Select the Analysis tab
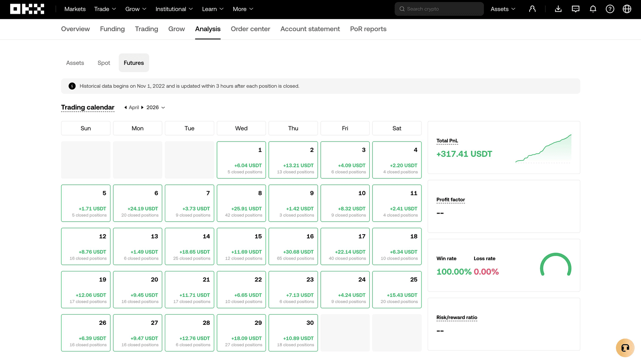 coord(208,29)
